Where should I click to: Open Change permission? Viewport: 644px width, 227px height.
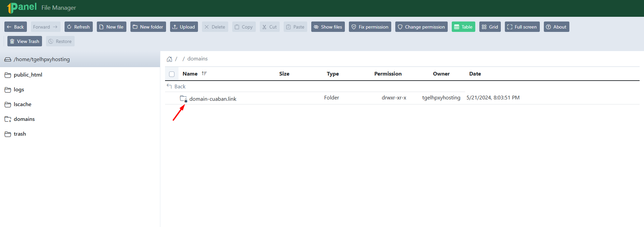click(x=421, y=27)
